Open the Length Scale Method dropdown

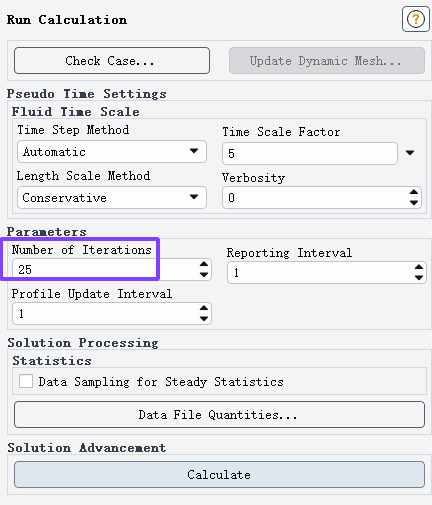112,198
